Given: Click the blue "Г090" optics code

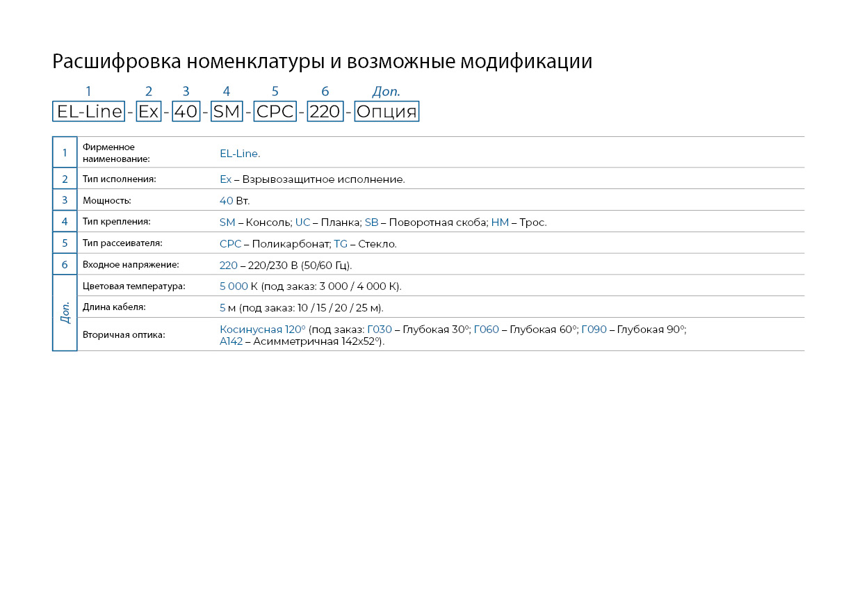Looking at the screenshot, I should [594, 330].
